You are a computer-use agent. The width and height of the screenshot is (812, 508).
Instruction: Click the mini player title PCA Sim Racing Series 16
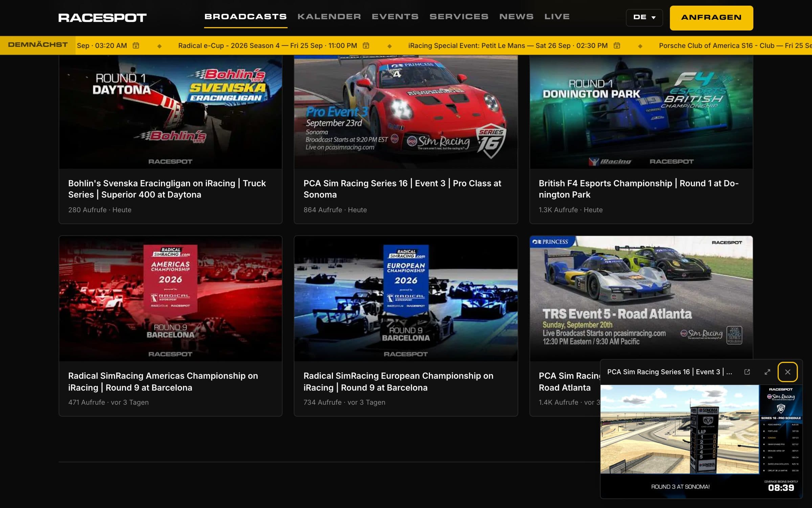pos(670,372)
